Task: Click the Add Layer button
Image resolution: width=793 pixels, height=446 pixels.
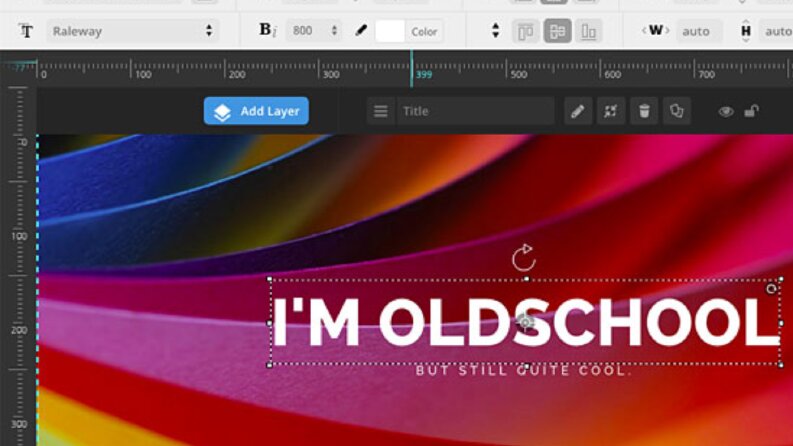Action: point(256,111)
